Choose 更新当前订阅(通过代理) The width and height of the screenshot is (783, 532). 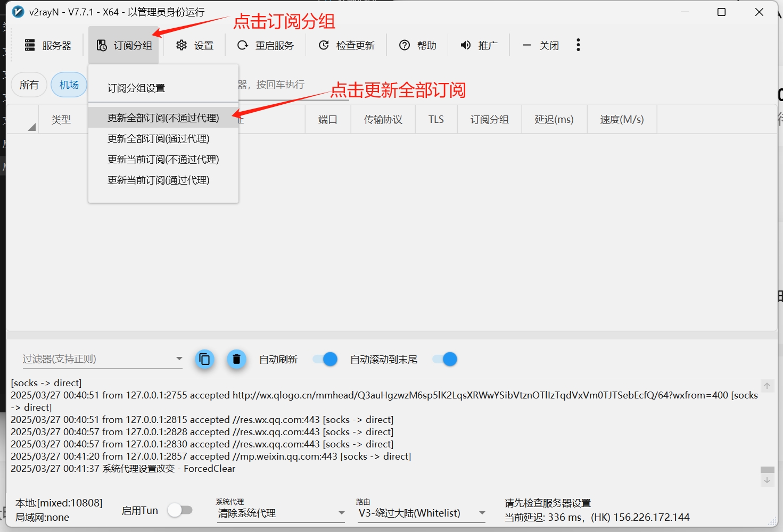click(x=163, y=180)
